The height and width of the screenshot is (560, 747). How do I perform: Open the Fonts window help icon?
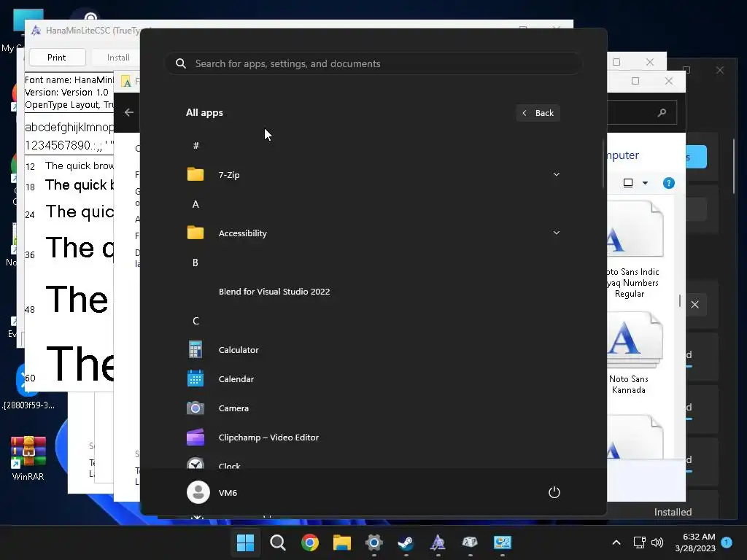pyautogui.click(x=668, y=183)
